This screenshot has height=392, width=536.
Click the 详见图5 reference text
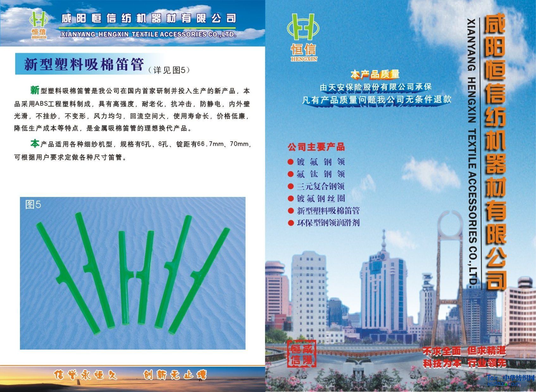pyautogui.click(x=169, y=70)
